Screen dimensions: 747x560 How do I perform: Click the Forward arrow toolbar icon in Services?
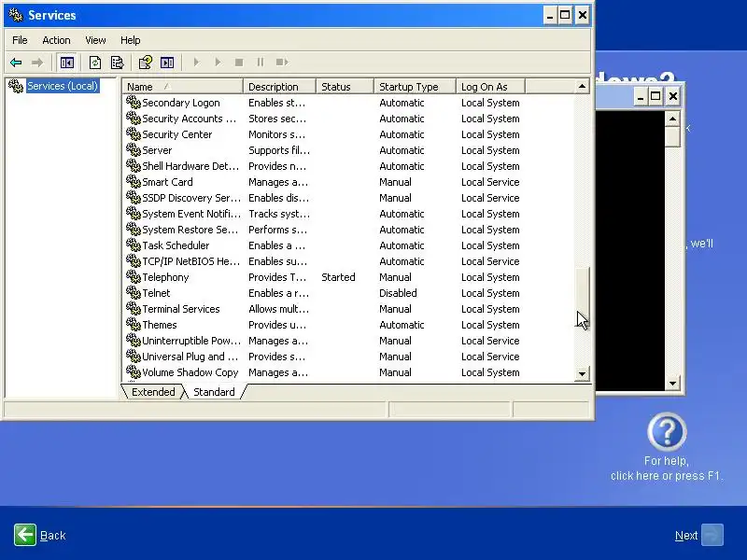click(36, 63)
